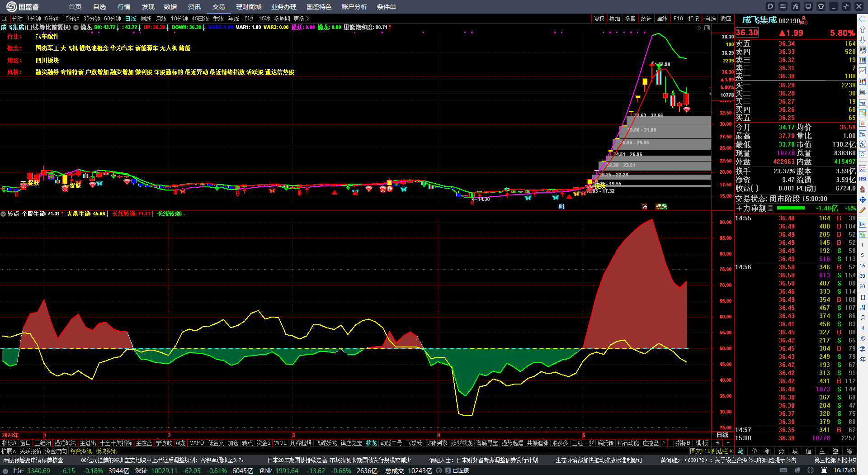Toggle the left panel icon before 分时

click(5, 19)
